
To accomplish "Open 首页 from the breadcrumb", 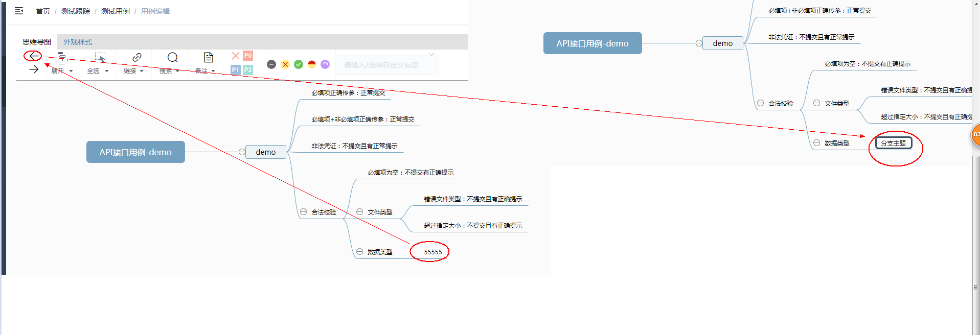I will coord(43,11).
